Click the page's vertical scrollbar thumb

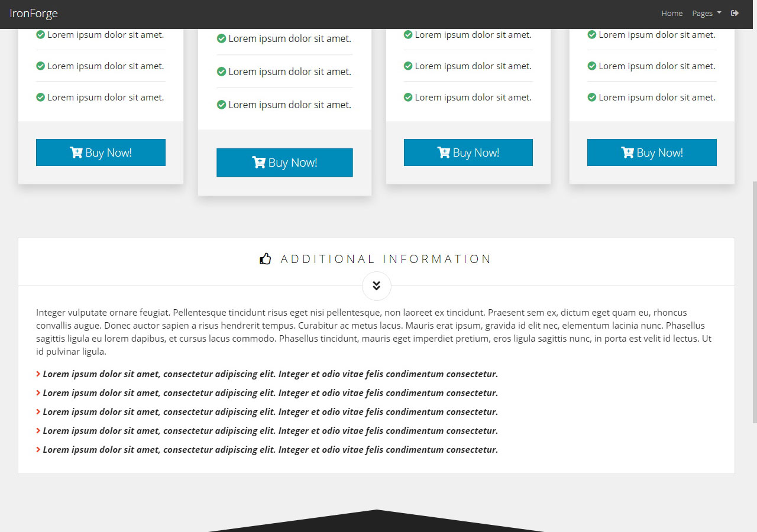point(754,301)
